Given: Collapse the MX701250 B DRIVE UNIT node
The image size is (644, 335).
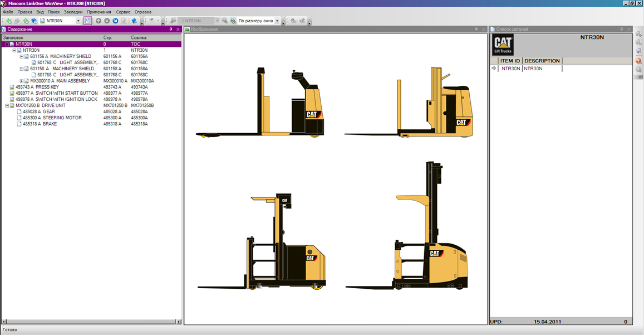Looking at the screenshot, I should pyautogui.click(x=7, y=105).
